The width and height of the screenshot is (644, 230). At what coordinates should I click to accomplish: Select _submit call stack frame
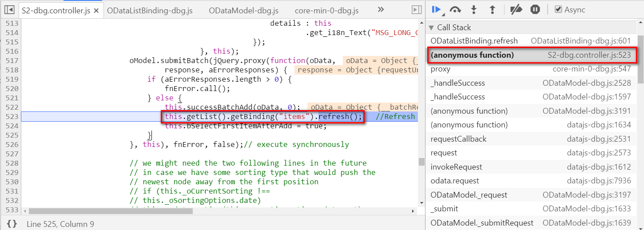(531, 209)
